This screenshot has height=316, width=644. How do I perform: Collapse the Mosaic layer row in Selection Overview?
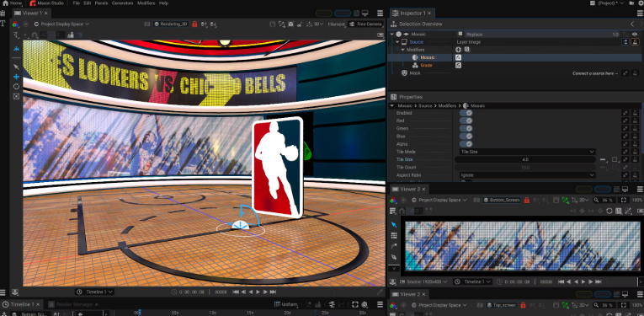392,34
